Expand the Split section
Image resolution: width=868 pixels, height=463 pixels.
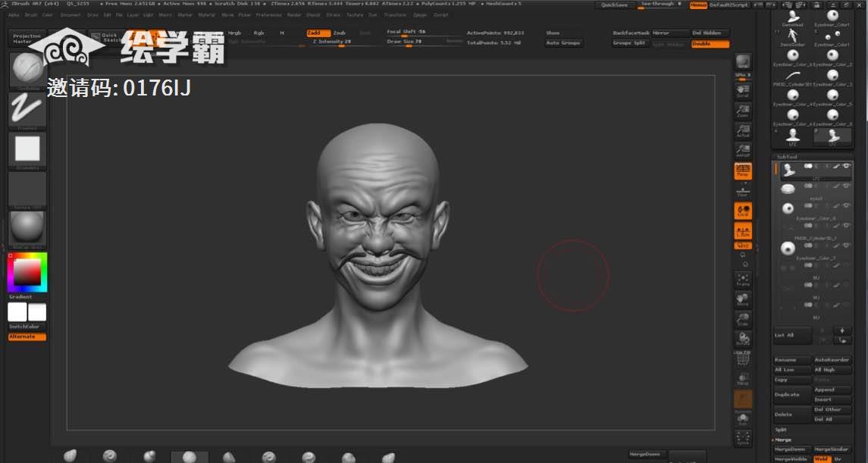pyautogui.click(x=781, y=430)
